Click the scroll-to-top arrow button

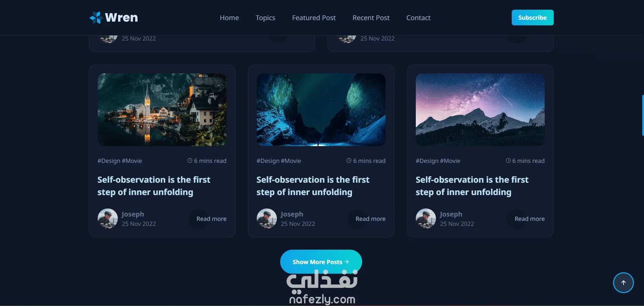[x=623, y=283]
